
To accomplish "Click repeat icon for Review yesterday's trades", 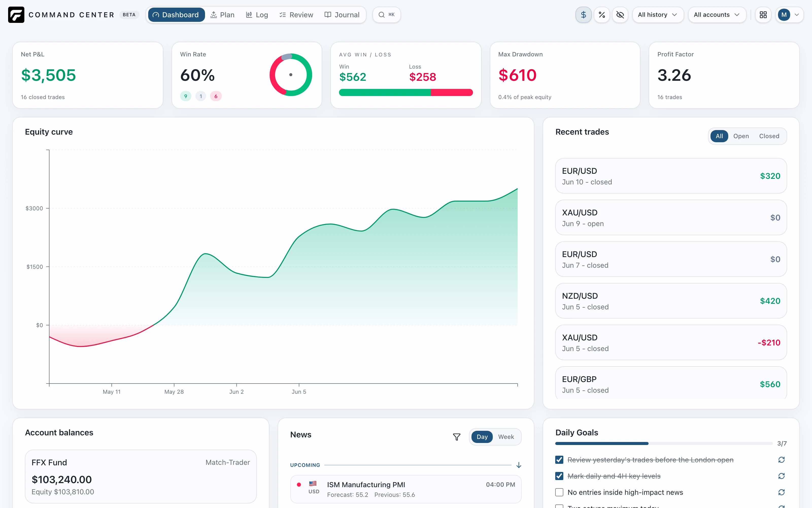I will 782,460.
